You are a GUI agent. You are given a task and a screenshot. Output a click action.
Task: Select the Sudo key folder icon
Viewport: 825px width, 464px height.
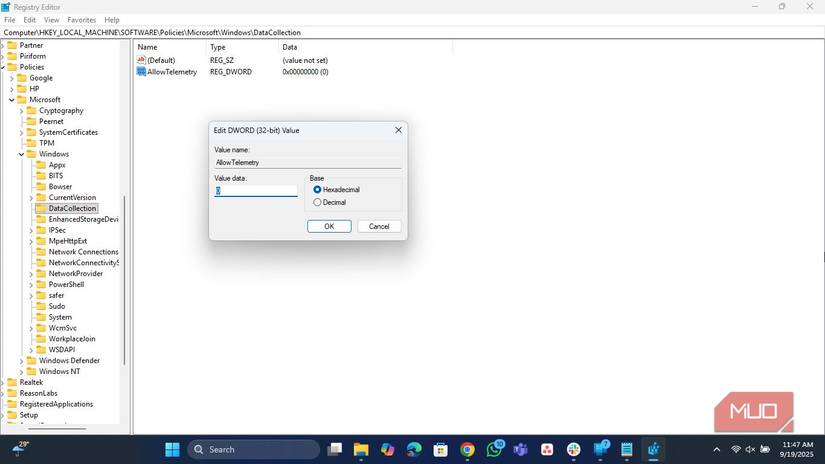(x=41, y=306)
